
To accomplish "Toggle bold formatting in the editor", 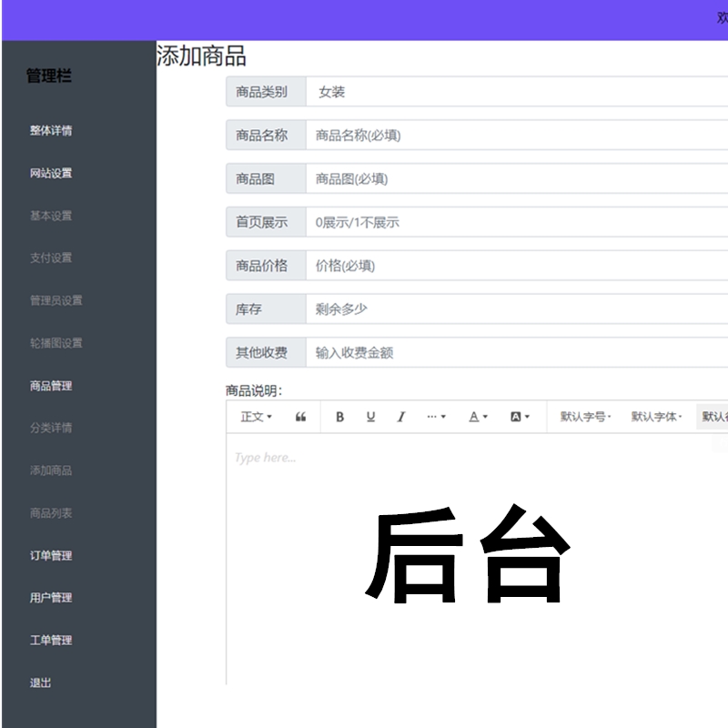I will 340,417.
